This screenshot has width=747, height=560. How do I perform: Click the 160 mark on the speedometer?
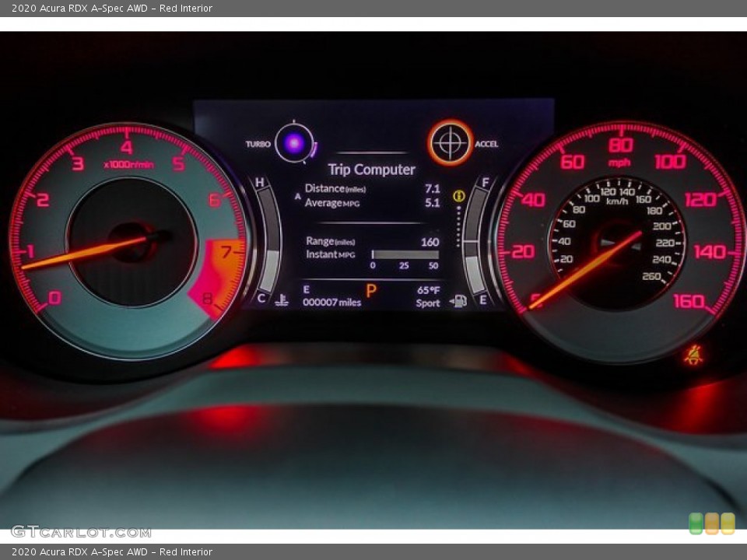click(689, 301)
